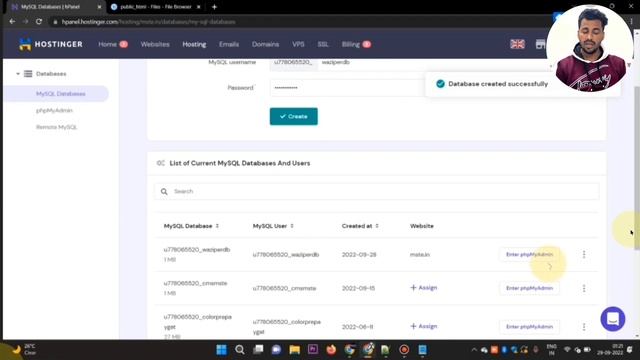Open Task View on taskbar

[x=258, y=350]
